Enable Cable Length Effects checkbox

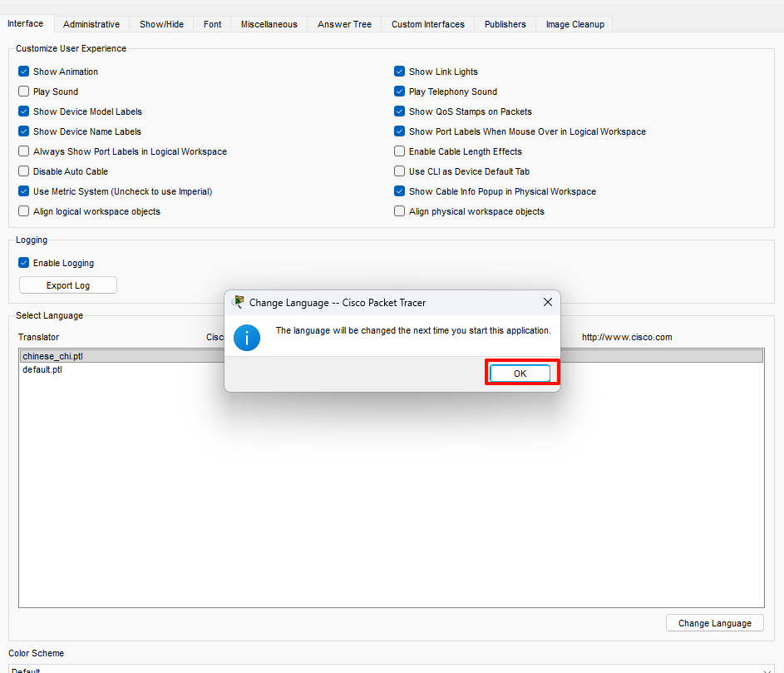click(x=399, y=151)
